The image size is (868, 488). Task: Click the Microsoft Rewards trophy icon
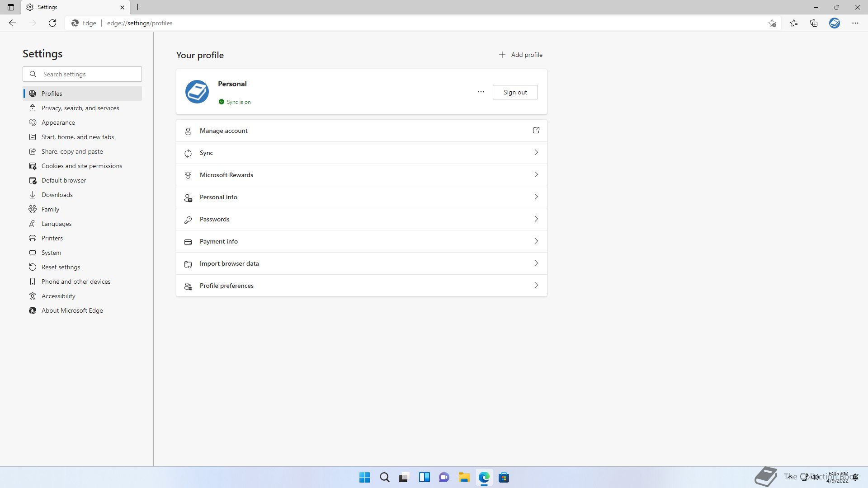point(188,175)
